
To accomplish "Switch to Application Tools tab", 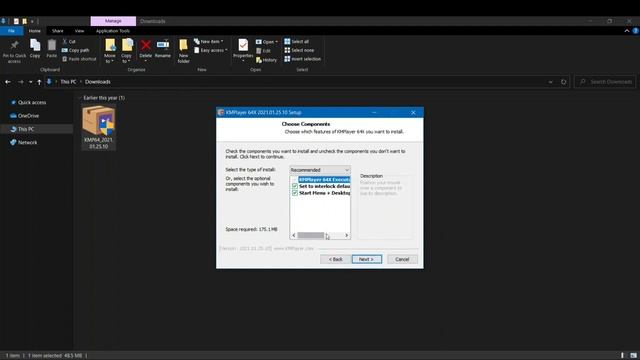I will click(x=113, y=31).
